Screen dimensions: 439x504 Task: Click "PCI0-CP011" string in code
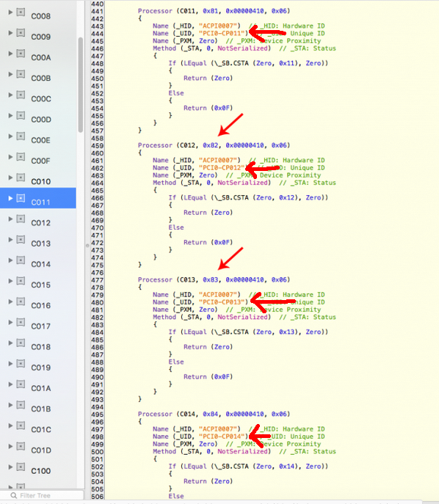(222, 34)
